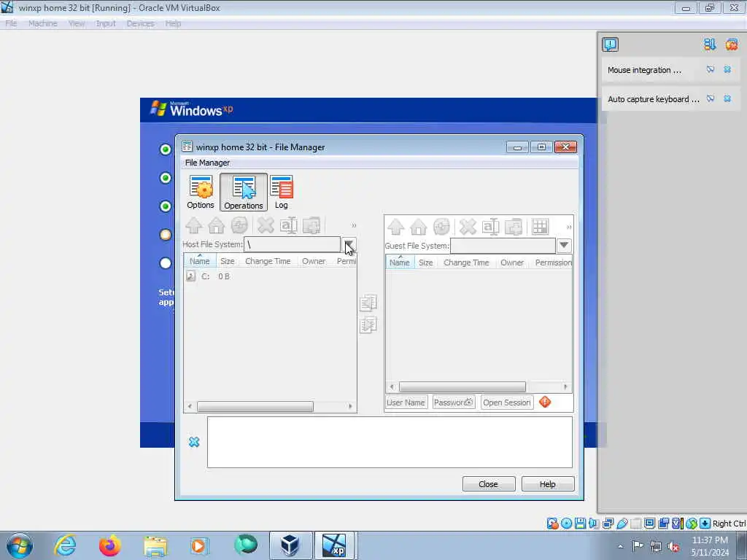Screen dimensions: 747x560
Task: Click the optical disk status bar icon
Action: pos(566,524)
